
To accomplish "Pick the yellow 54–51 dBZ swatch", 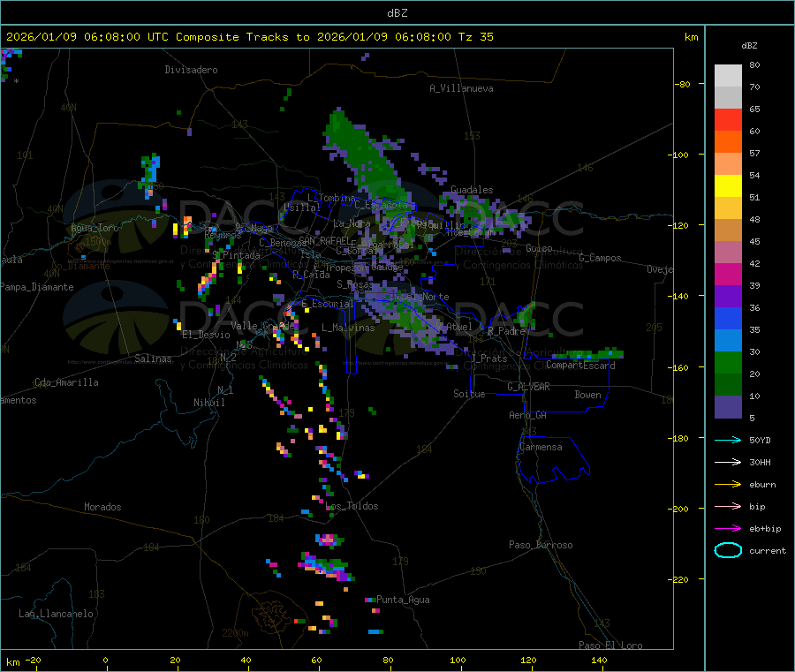I will 728,186.
